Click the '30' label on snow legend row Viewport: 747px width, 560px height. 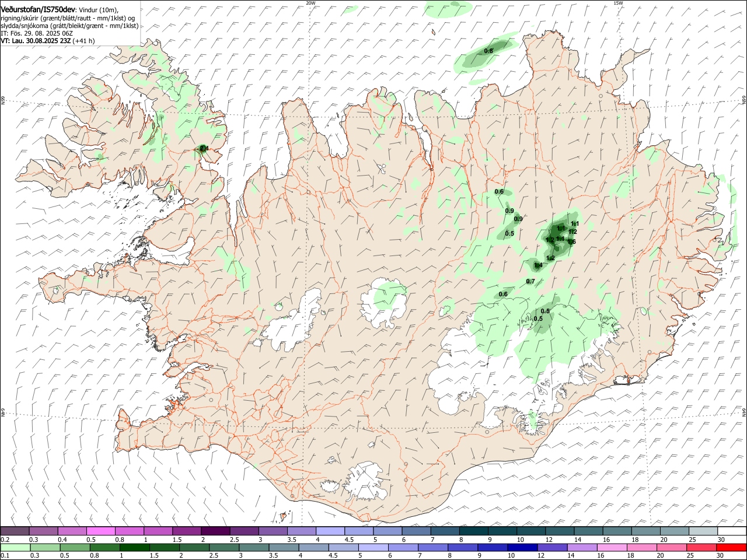[721, 540]
